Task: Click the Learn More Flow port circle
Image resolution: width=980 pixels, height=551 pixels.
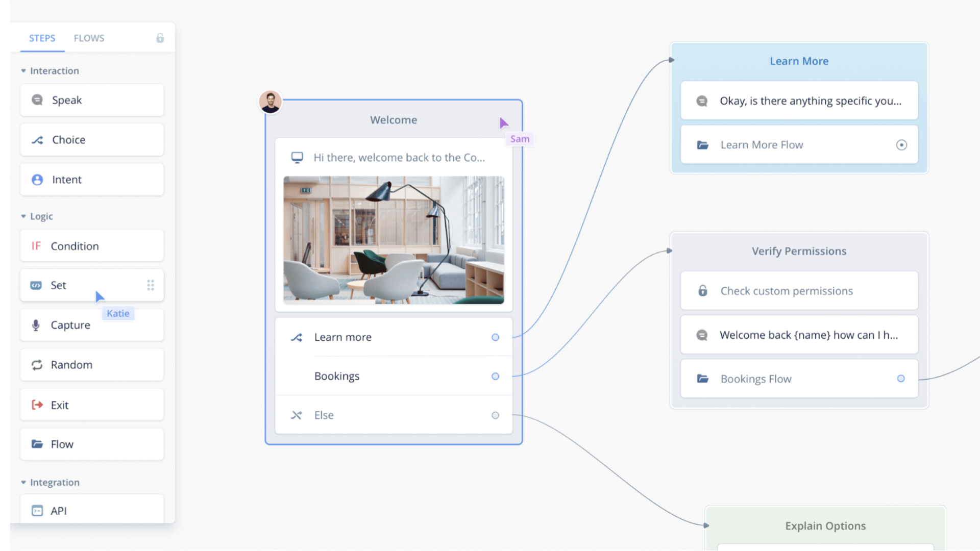Action: [901, 145]
